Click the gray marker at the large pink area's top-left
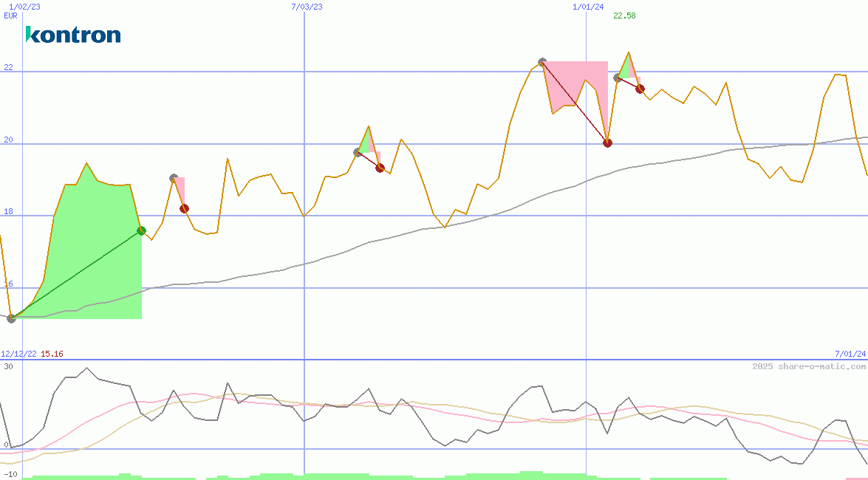The width and height of the screenshot is (868, 480). pyautogui.click(x=542, y=63)
